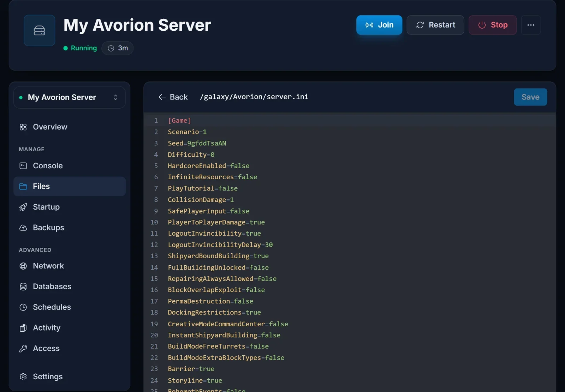
Task: Click the PermaDestruction=false line
Action: (x=210, y=301)
